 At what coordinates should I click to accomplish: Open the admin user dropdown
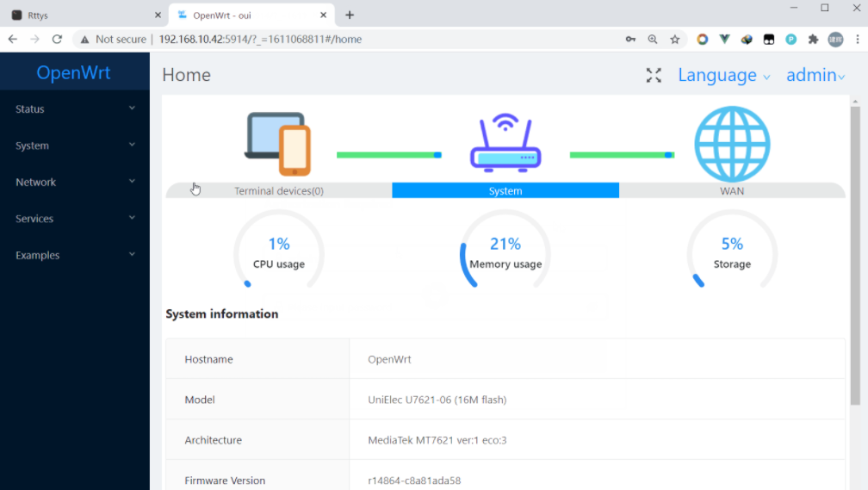coord(815,75)
